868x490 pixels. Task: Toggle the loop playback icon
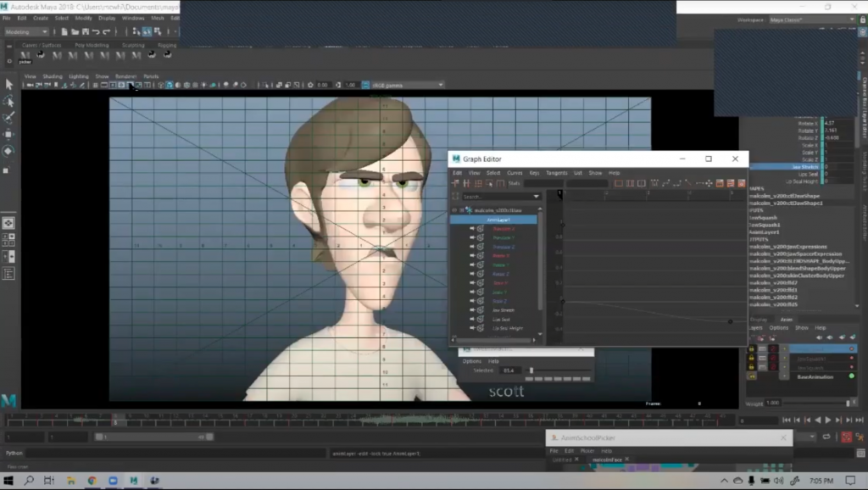click(826, 437)
